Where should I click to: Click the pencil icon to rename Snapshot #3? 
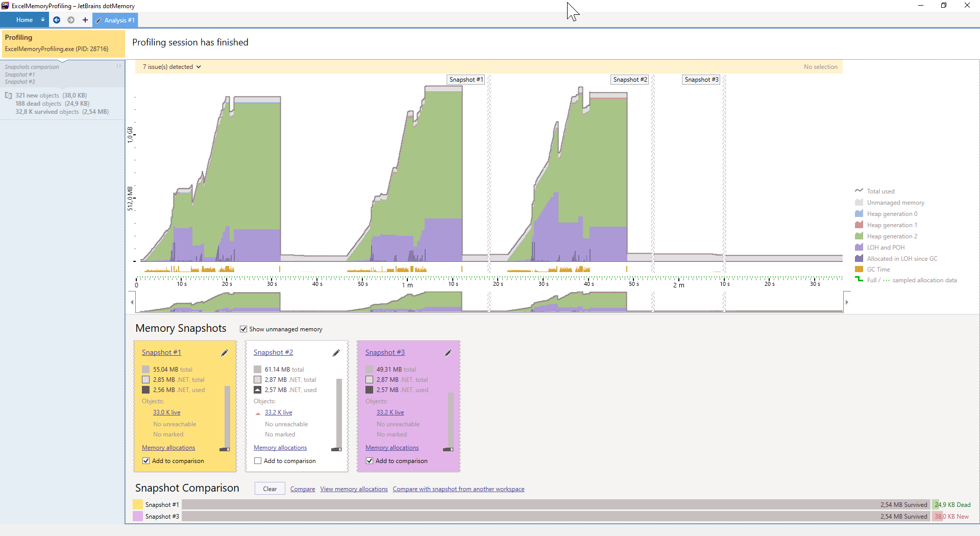[x=448, y=353]
